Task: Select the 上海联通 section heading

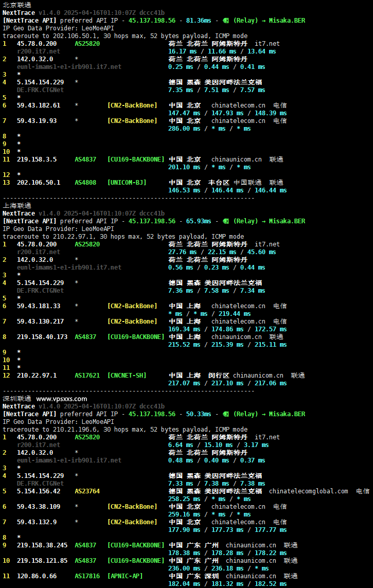Action: 17,205
